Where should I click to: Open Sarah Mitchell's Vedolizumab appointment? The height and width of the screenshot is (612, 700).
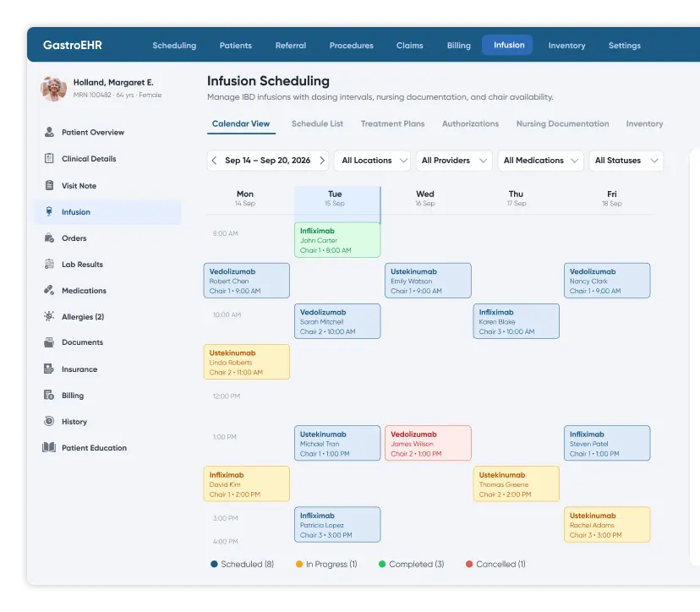[x=337, y=321]
